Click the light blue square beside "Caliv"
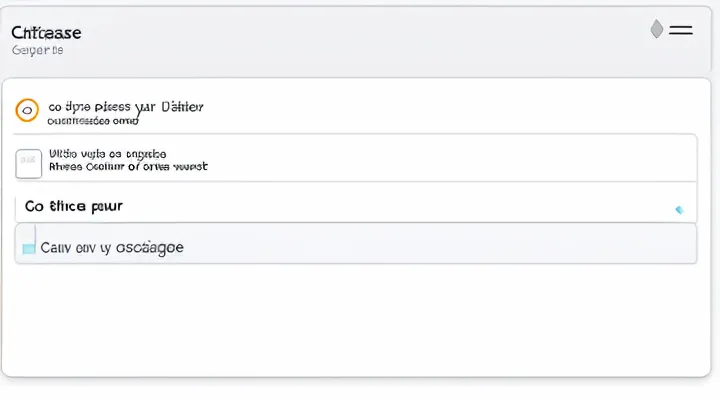Image resolution: width=720 pixels, height=400 pixels. click(29, 247)
